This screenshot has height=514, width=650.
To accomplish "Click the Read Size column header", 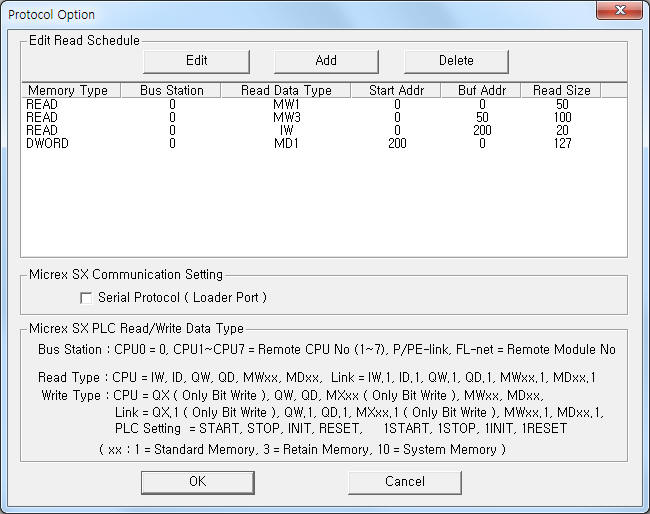I will (561, 90).
